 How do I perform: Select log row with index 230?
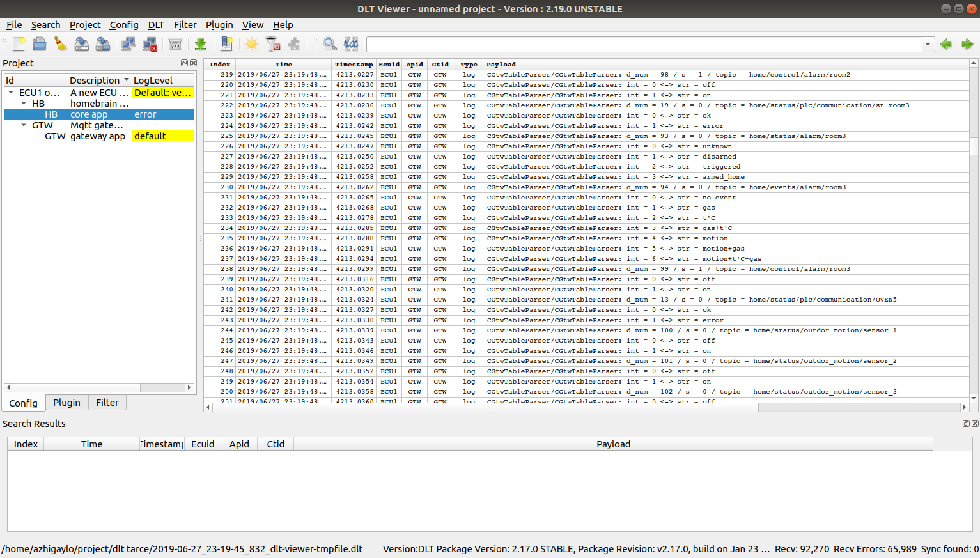click(586, 187)
